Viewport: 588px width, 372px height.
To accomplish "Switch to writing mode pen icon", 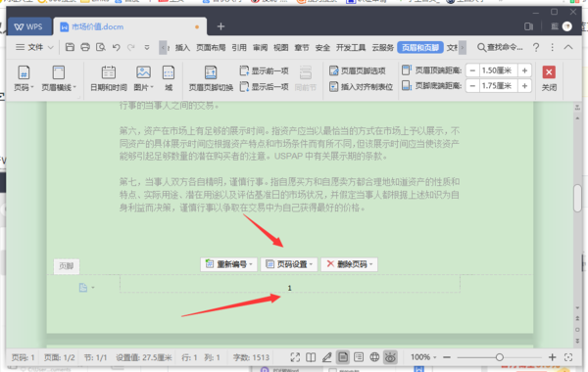I will coord(326,357).
